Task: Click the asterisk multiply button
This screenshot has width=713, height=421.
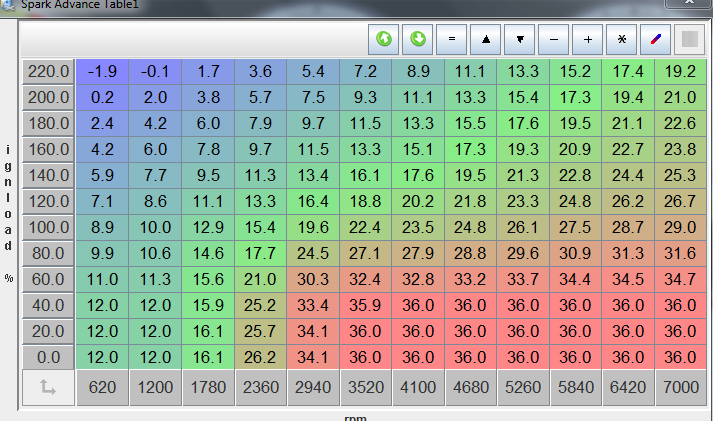Action: [622, 40]
